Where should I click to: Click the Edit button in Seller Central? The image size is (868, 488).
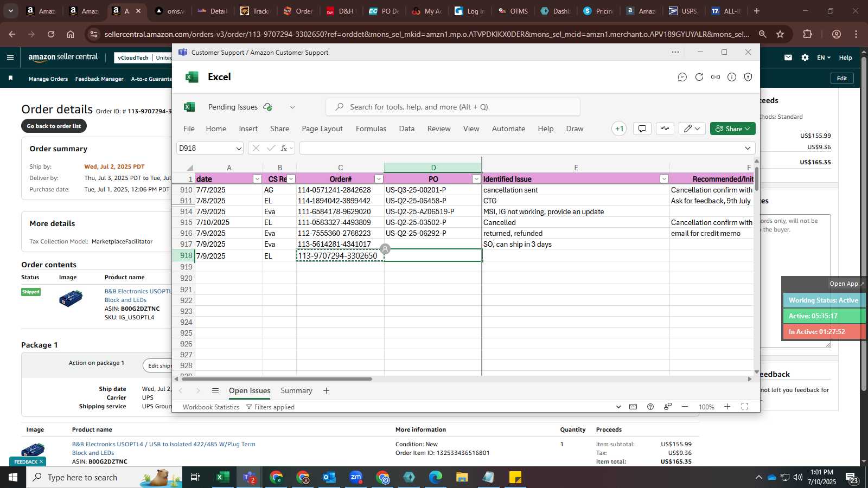[842, 78]
